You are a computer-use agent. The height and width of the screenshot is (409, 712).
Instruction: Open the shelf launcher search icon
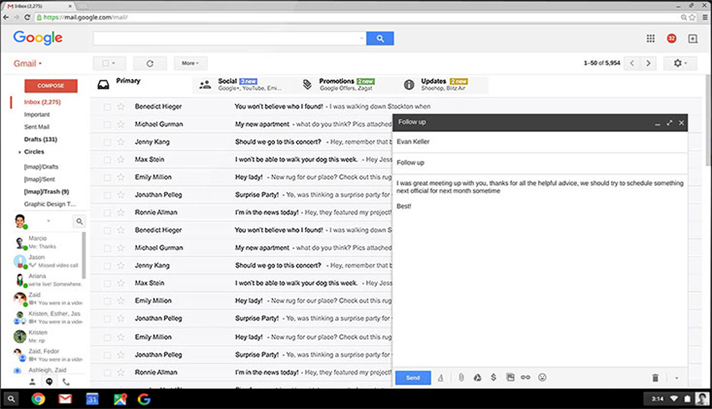click(11, 399)
